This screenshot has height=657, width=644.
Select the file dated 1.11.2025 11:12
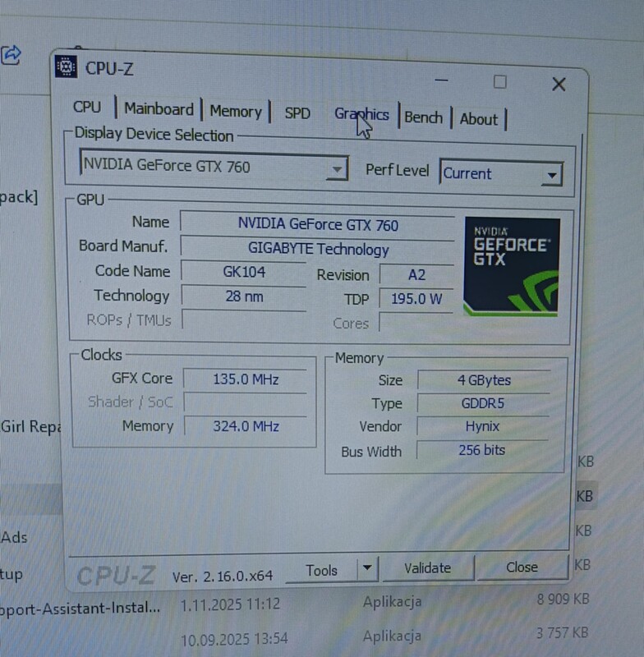coord(230,604)
